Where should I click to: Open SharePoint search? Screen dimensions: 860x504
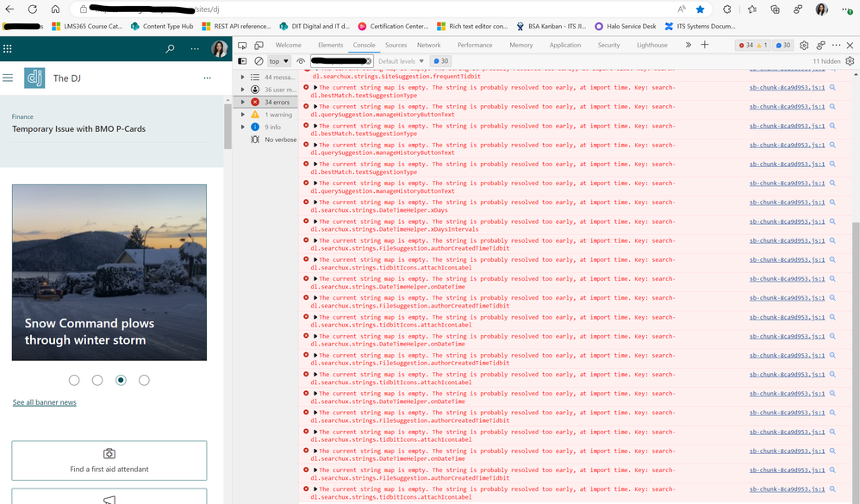[171, 49]
